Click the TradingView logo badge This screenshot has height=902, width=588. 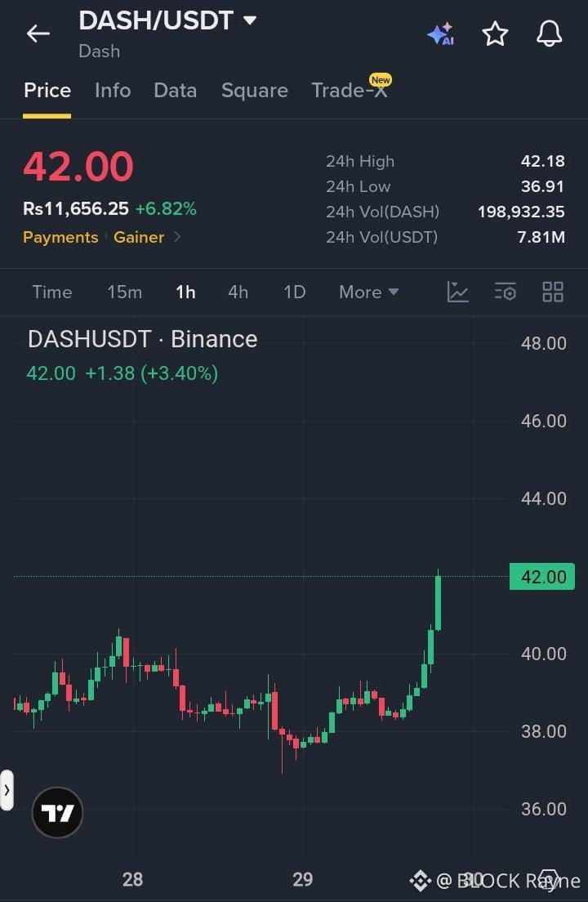(x=57, y=812)
